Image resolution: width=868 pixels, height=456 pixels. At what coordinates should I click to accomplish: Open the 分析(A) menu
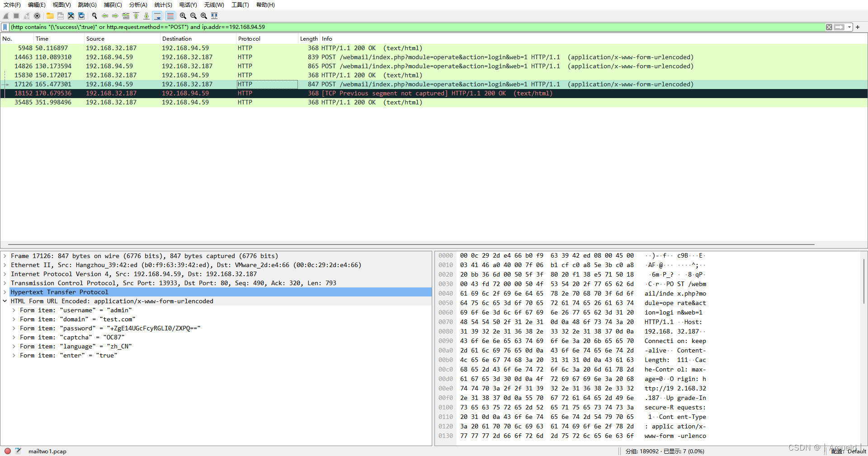pyautogui.click(x=138, y=5)
